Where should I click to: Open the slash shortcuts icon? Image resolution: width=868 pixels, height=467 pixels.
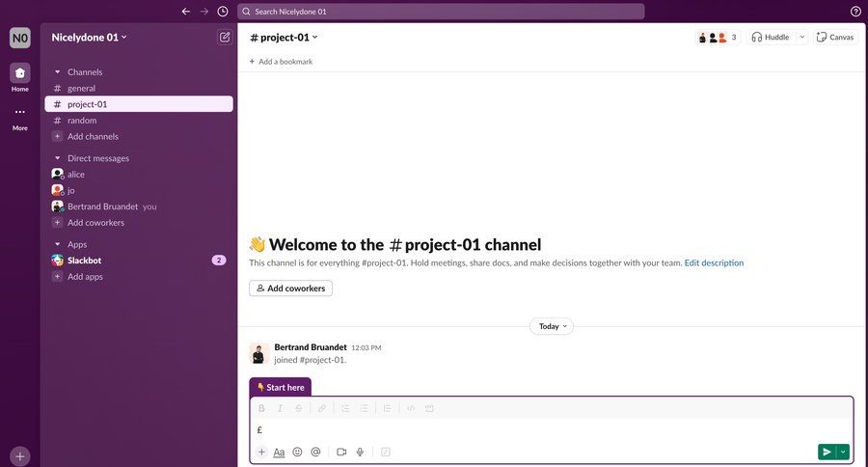click(386, 452)
